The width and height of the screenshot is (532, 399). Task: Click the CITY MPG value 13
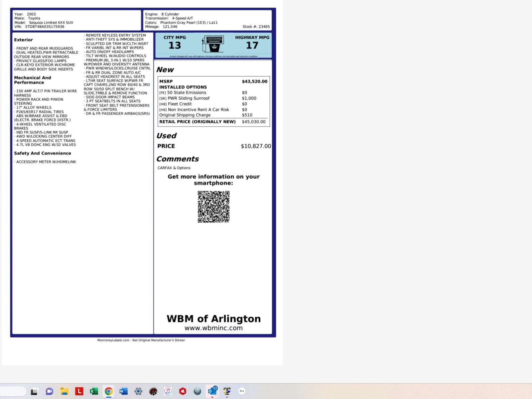tap(175, 45)
